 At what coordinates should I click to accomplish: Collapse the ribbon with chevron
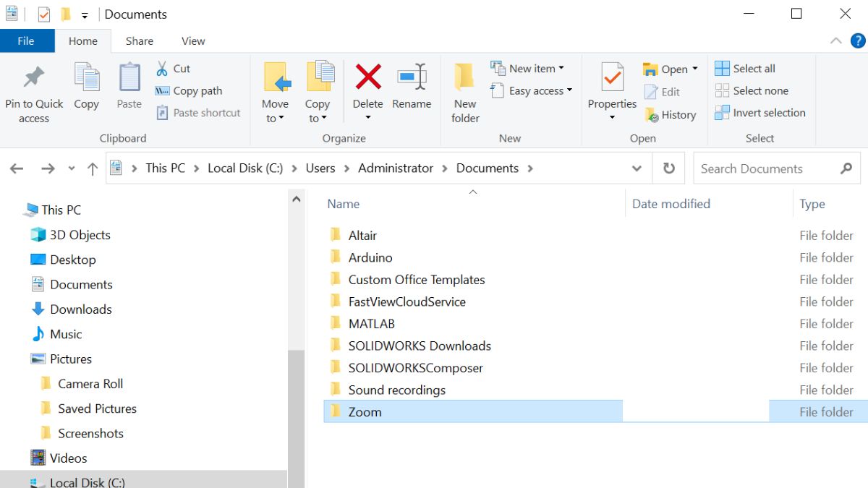point(835,41)
